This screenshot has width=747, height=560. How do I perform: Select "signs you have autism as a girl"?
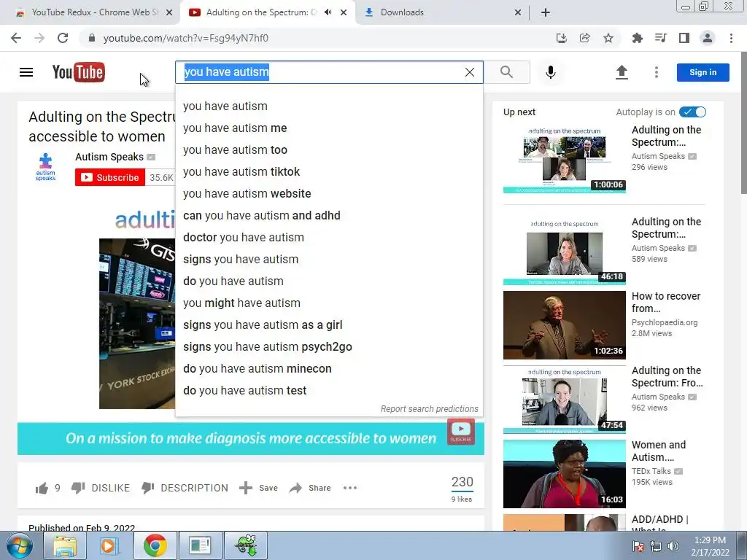(x=329, y=325)
